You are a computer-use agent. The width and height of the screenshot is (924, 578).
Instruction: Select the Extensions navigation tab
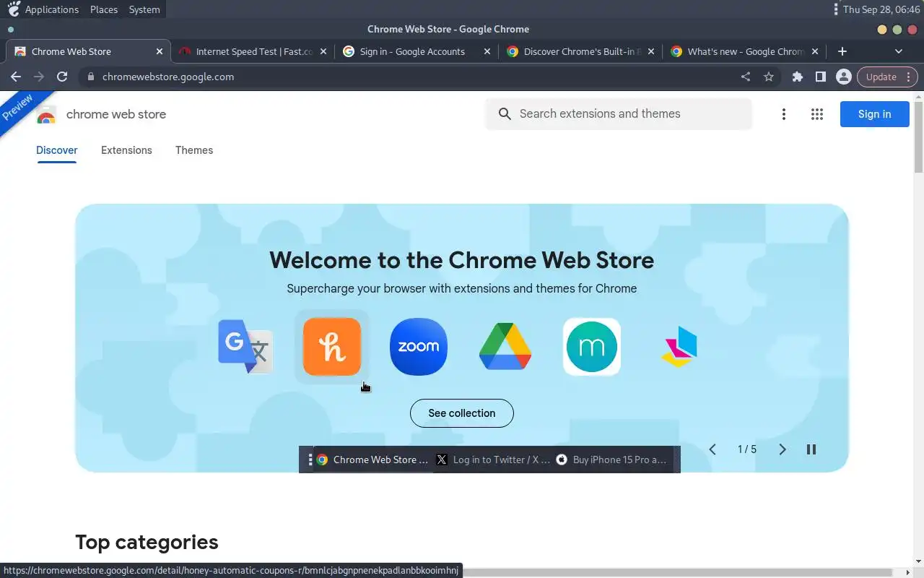[x=126, y=150]
